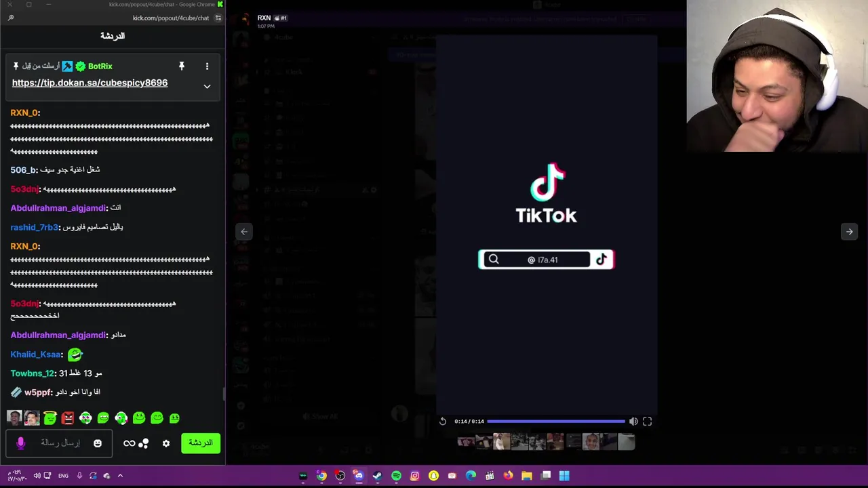Click the Windows Start button
Image resolution: width=868 pixels, height=488 pixels.
point(564,476)
